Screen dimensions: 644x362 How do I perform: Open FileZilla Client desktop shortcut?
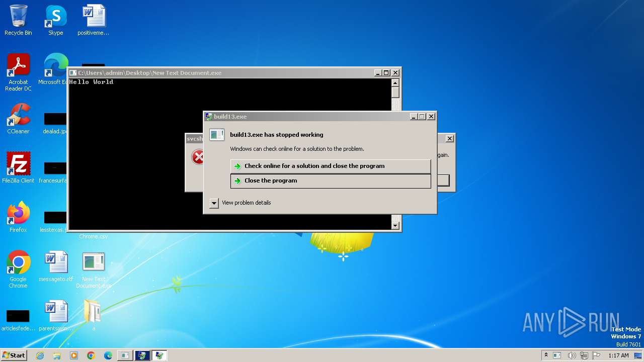(18, 168)
